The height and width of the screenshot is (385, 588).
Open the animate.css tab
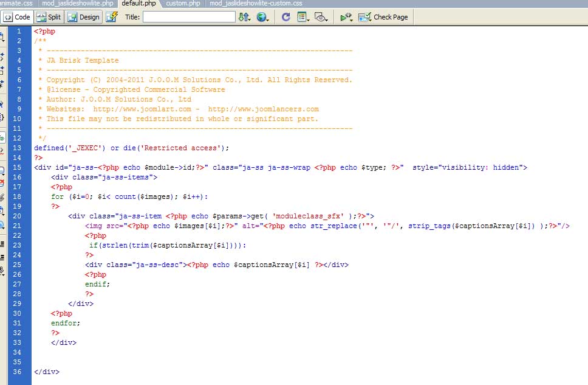(x=15, y=3)
